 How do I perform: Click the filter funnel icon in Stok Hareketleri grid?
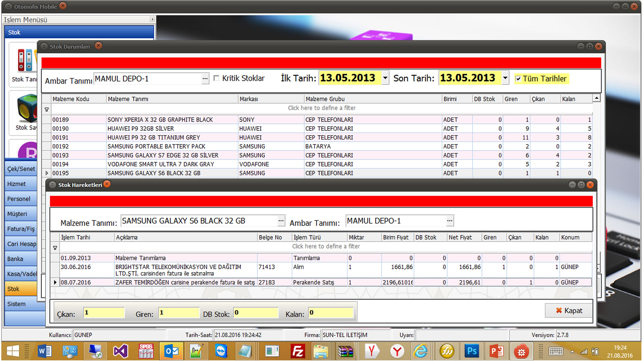(x=55, y=248)
